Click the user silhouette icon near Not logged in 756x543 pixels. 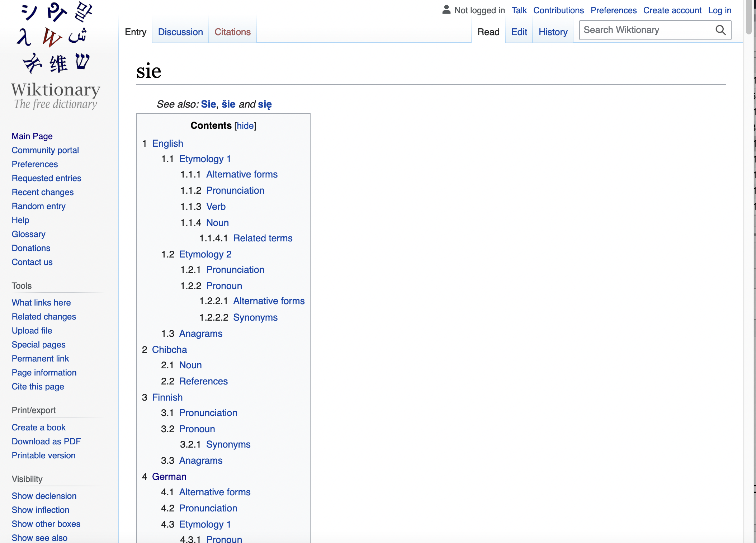(x=445, y=10)
